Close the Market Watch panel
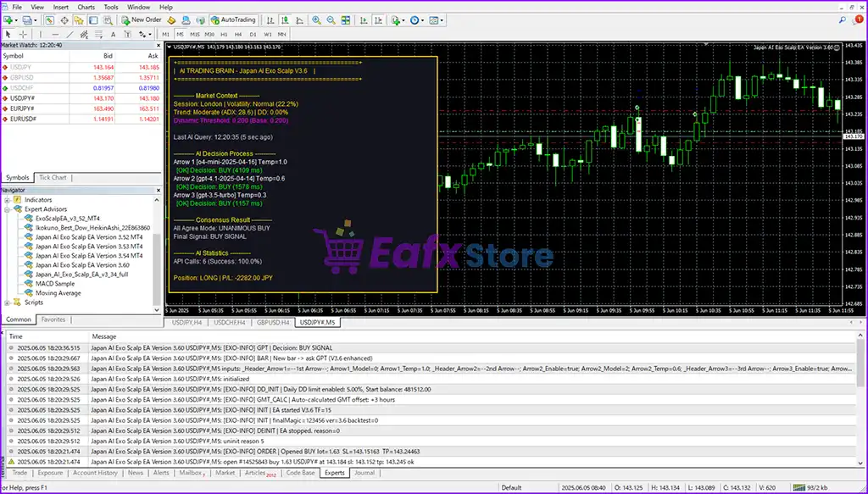This screenshot has width=868, height=494. [x=159, y=46]
